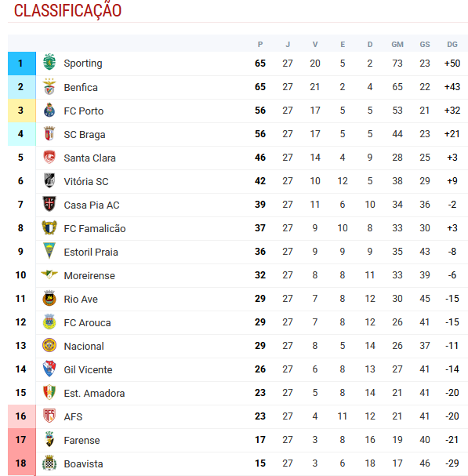Open the Estoril Praia team link

[91, 252]
